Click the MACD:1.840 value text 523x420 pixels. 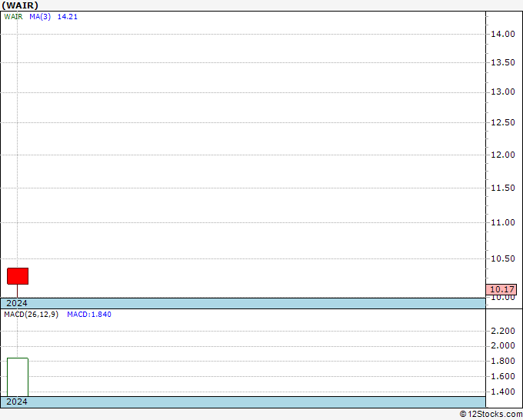89,315
